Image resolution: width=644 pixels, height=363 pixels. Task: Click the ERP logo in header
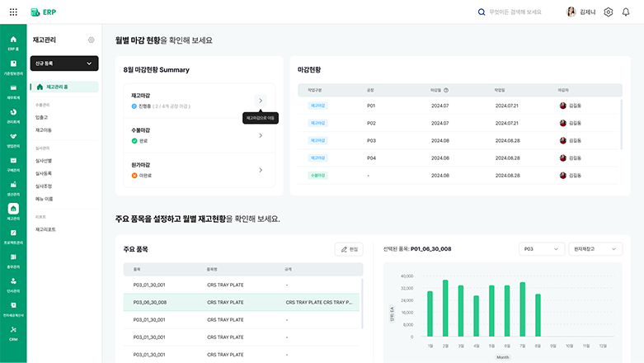pos(44,12)
